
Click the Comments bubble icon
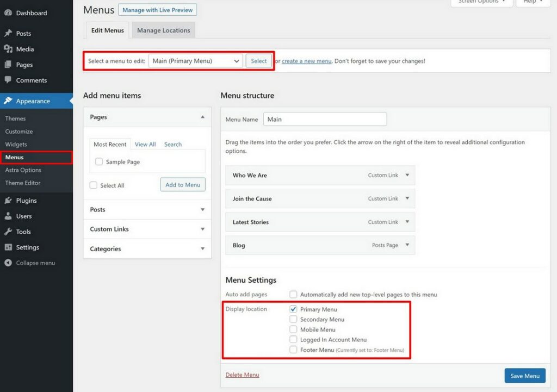[x=8, y=80]
